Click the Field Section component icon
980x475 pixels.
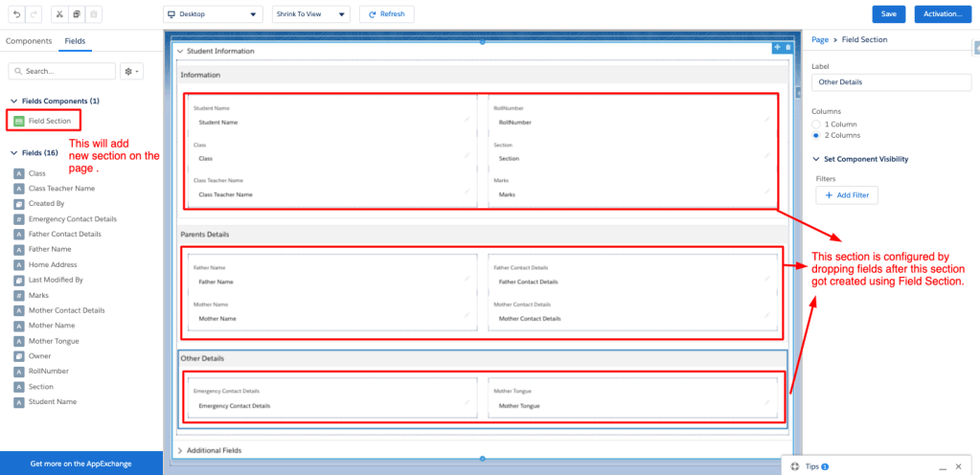point(19,121)
